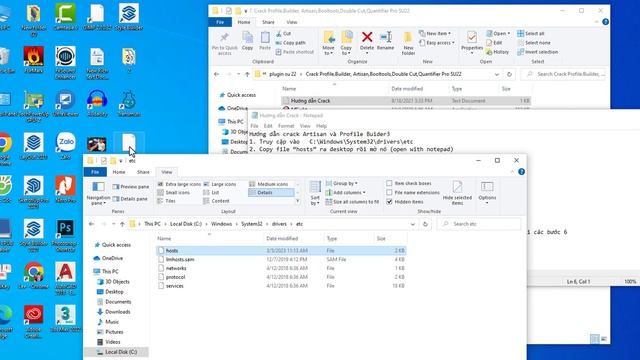Open the Nitro Pro desktop shortcut
The image size is (640, 360).
point(65,189)
